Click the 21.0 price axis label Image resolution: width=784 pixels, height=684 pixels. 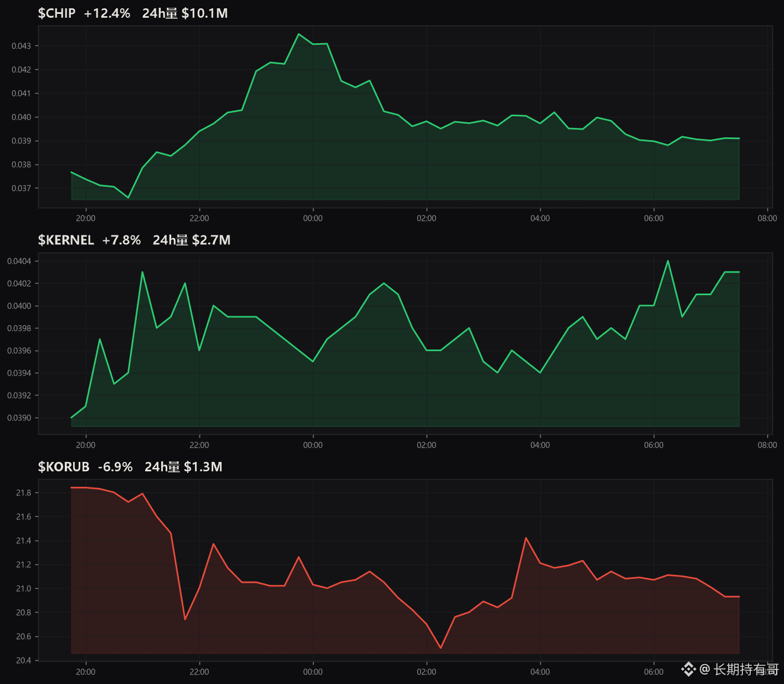coord(23,589)
